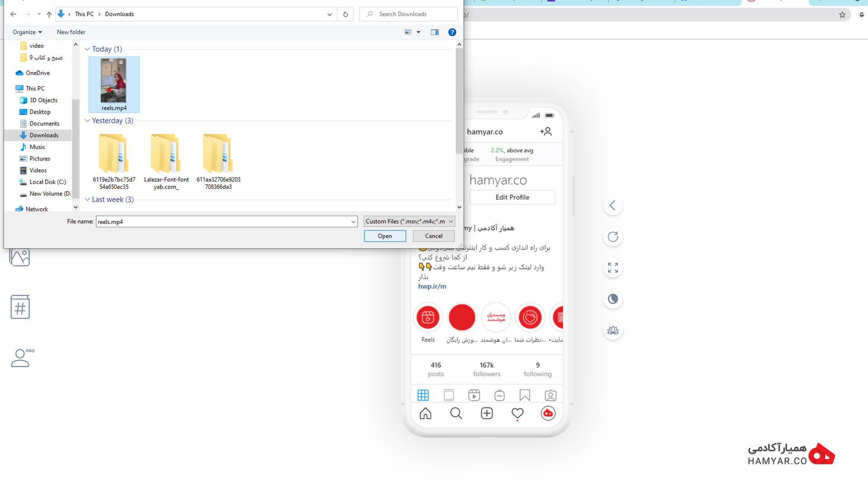
Task: Open the hashtag tool in left sidebar
Action: pos(20,307)
